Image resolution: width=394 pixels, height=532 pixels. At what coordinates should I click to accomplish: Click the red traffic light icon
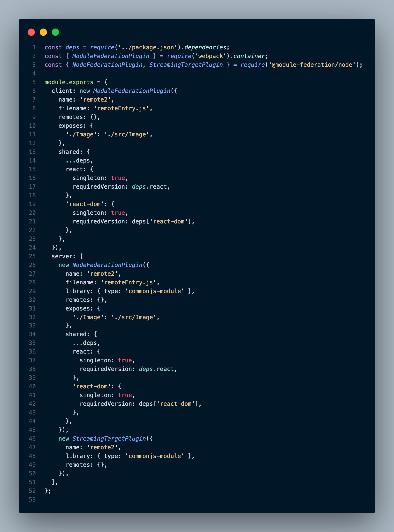pos(31,32)
